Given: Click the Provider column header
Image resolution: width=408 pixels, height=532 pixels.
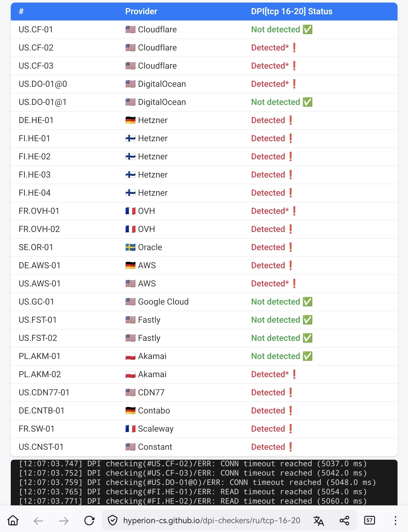Looking at the screenshot, I should 141,11.
